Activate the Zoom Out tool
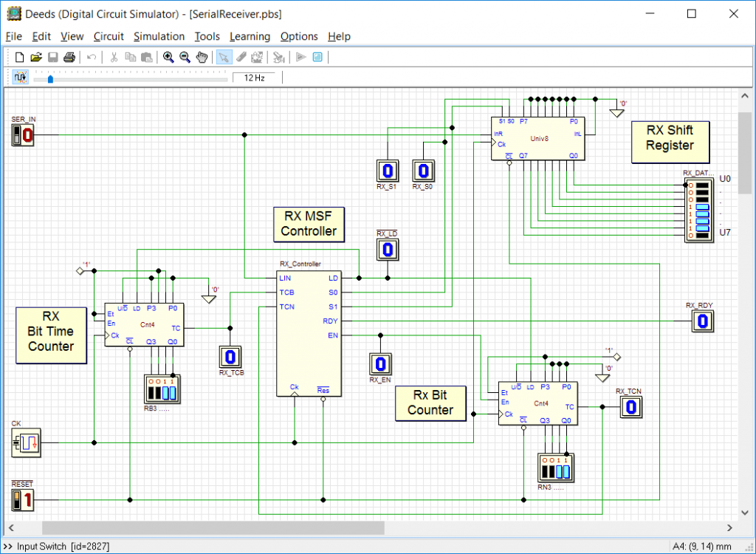This screenshot has height=554, width=756. coord(185,57)
